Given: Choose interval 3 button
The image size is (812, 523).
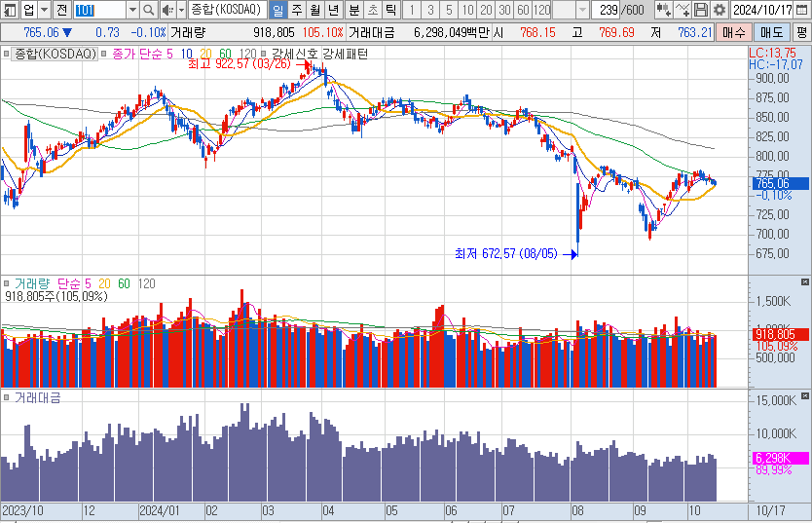Looking at the screenshot, I should [430, 10].
